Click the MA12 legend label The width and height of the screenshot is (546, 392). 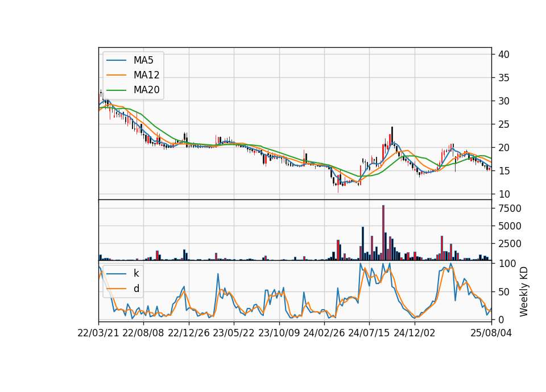pos(146,75)
